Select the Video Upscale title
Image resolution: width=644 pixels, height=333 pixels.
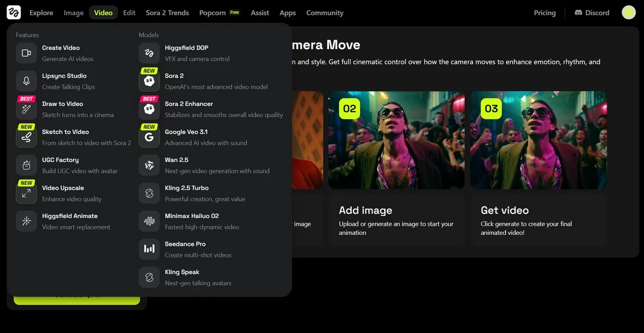click(x=63, y=188)
